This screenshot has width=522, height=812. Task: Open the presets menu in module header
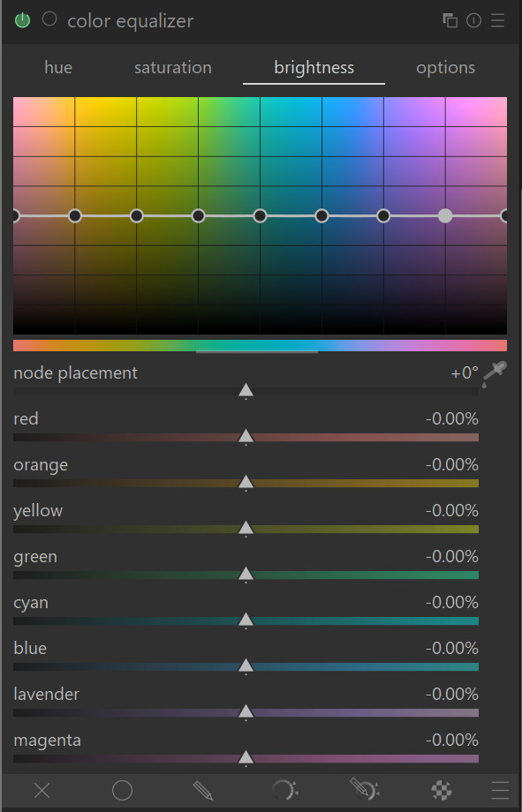(x=497, y=20)
